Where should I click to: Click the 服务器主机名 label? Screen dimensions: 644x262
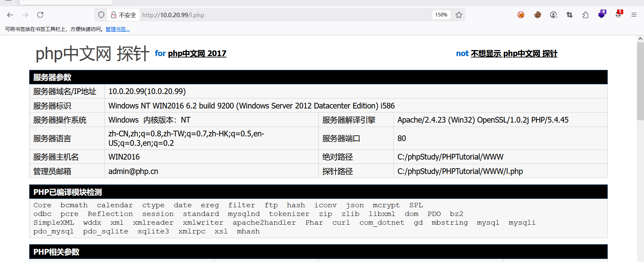(x=56, y=157)
